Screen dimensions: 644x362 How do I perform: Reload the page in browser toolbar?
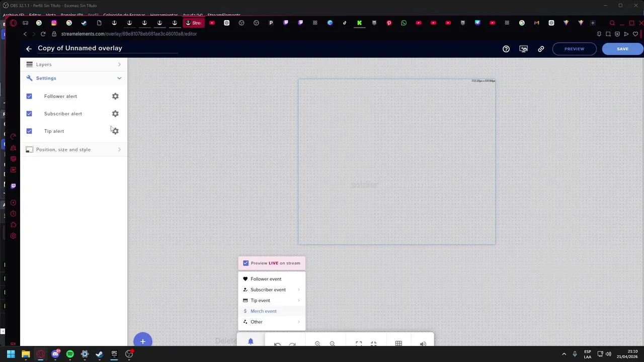click(43, 34)
